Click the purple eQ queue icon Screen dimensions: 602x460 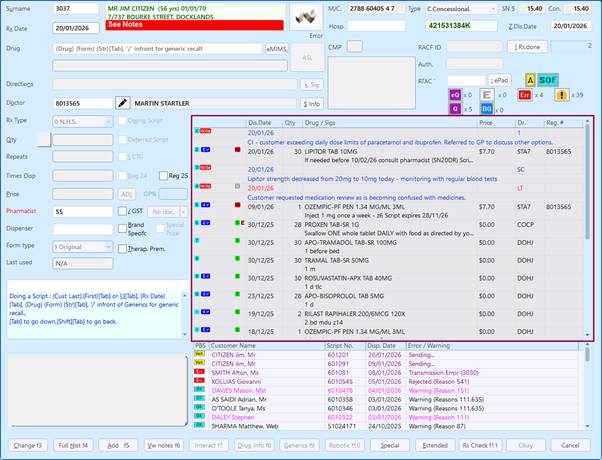pyautogui.click(x=454, y=93)
